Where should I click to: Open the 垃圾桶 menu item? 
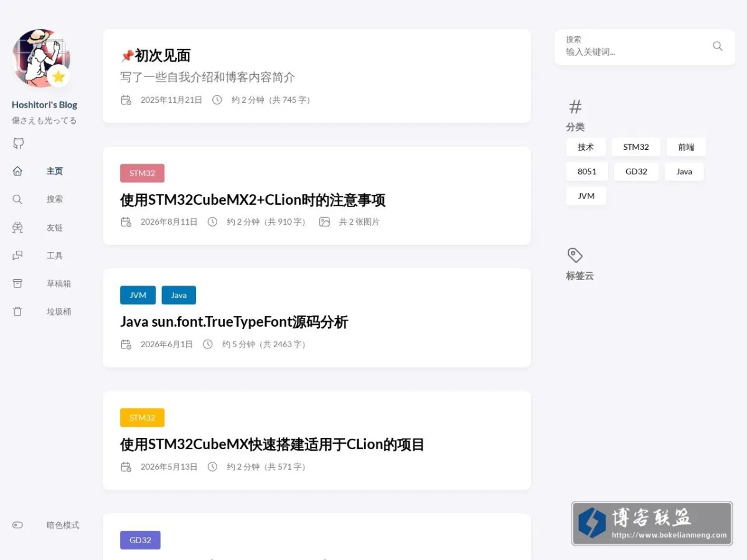[x=59, y=312]
